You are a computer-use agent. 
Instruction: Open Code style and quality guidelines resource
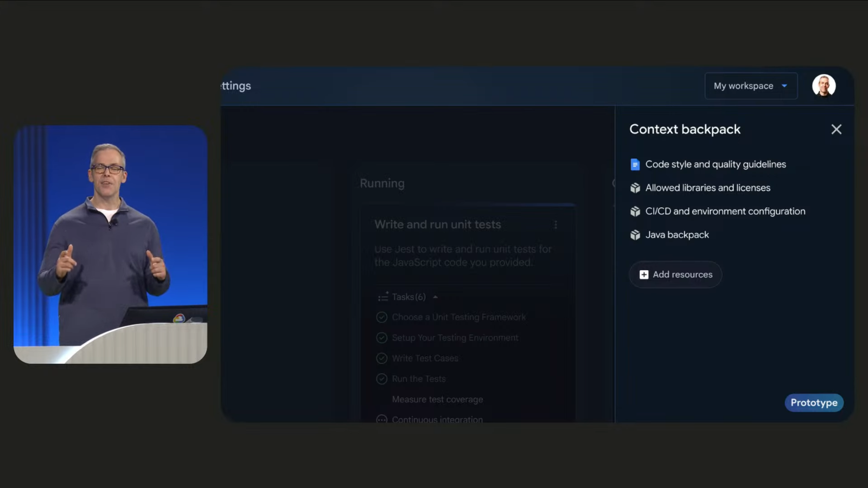click(715, 164)
